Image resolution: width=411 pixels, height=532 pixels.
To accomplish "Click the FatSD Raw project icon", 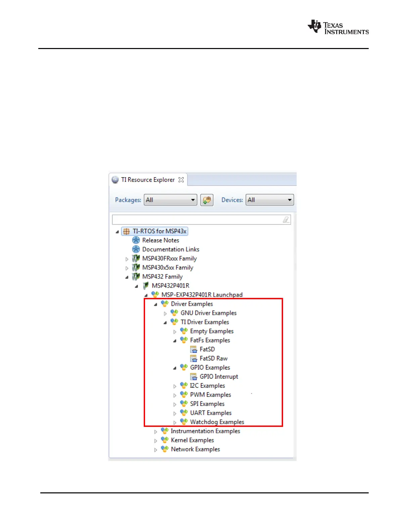I will [x=194, y=358].
